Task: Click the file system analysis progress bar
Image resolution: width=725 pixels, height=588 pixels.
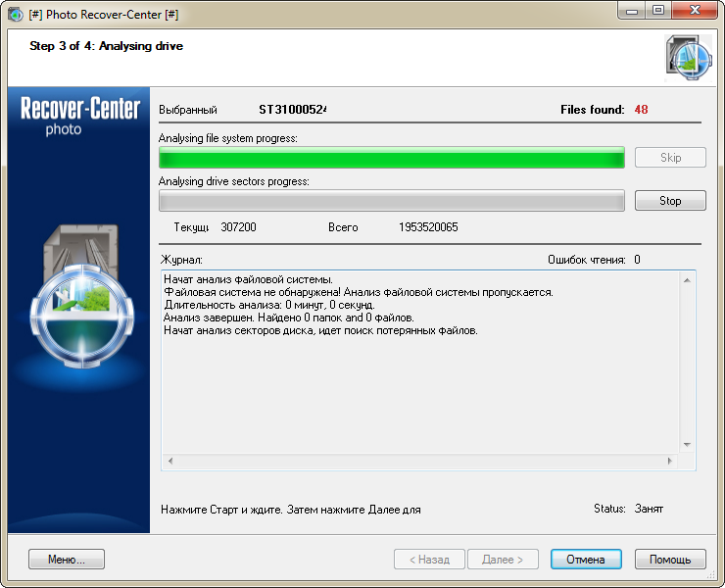Action: point(392,158)
